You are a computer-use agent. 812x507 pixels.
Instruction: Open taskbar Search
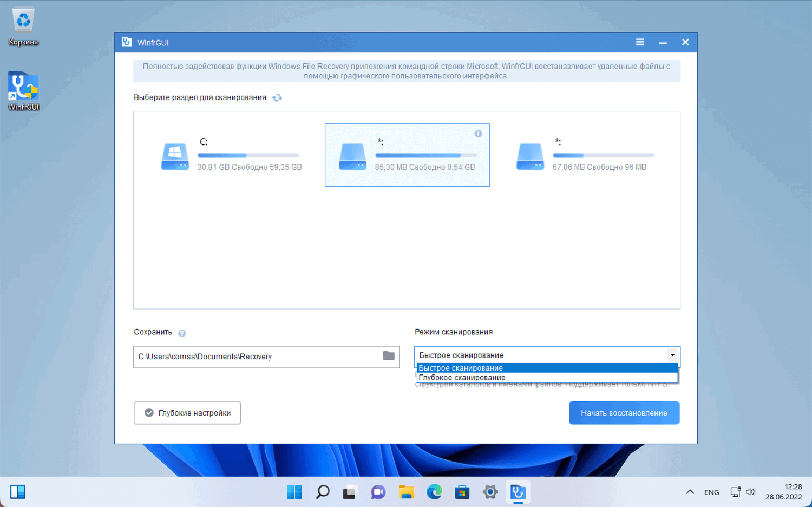tap(323, 492)
